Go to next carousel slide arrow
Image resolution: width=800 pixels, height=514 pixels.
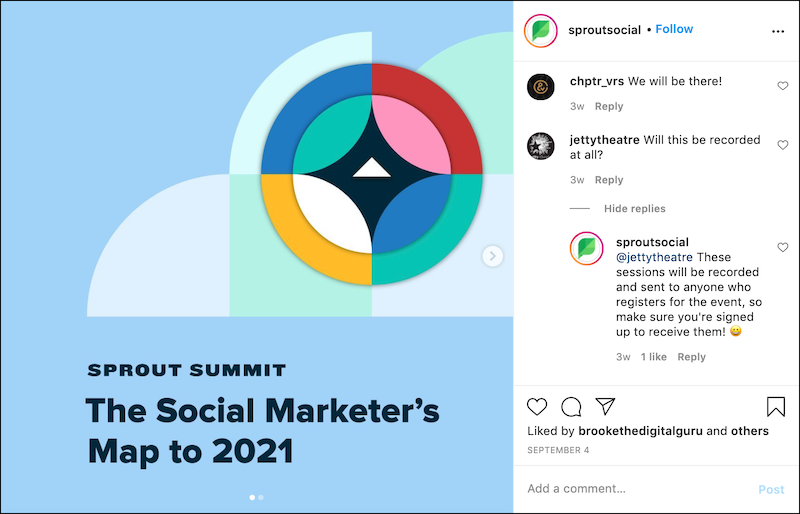pos(492,256)
